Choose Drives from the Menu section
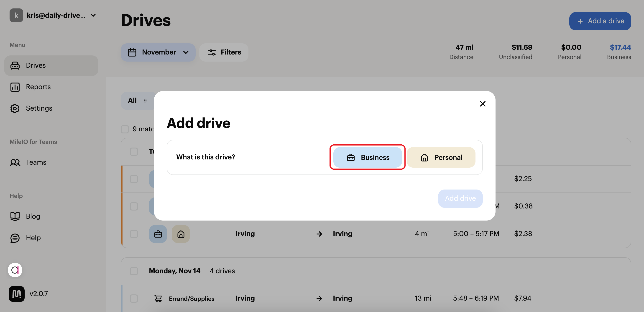 36,65
